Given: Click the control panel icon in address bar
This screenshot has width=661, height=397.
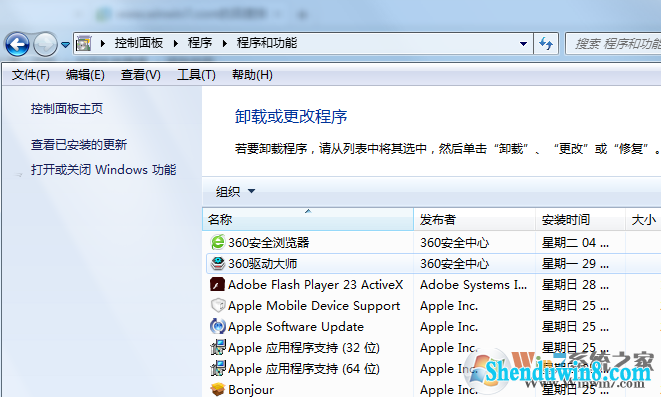Looking at the screenshot, I should coord(84,43).
